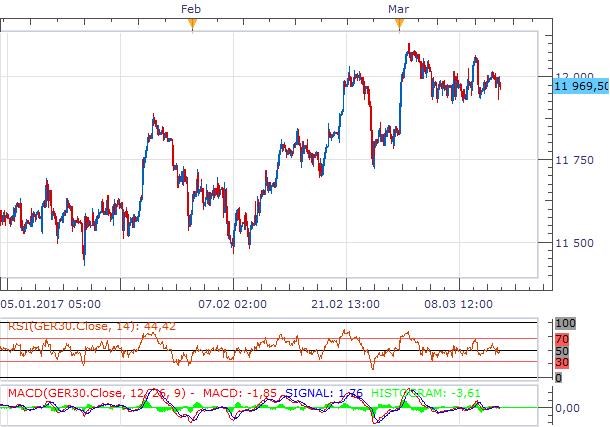Screen dimensions: 610x427
Task: Click the 05.01.2017 05:00 time axis label
Action: 50,302
